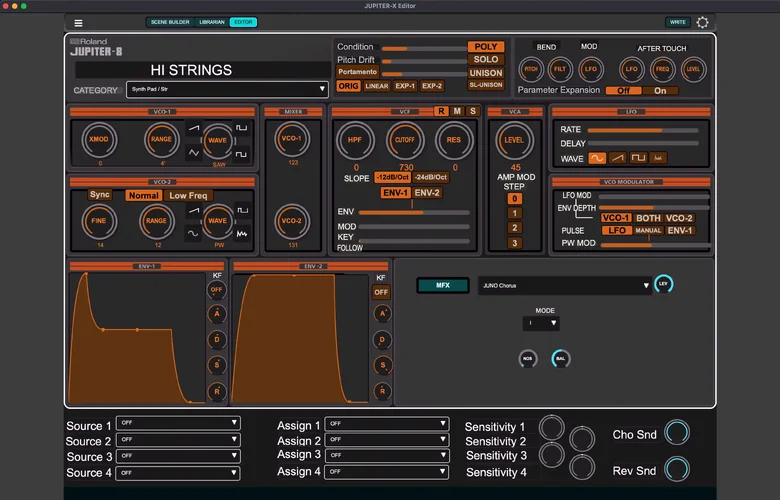Viewport: 780px width, 500px height.
Task: Click the After Touch LEVEL knob
Action: [x=693, y=70]
